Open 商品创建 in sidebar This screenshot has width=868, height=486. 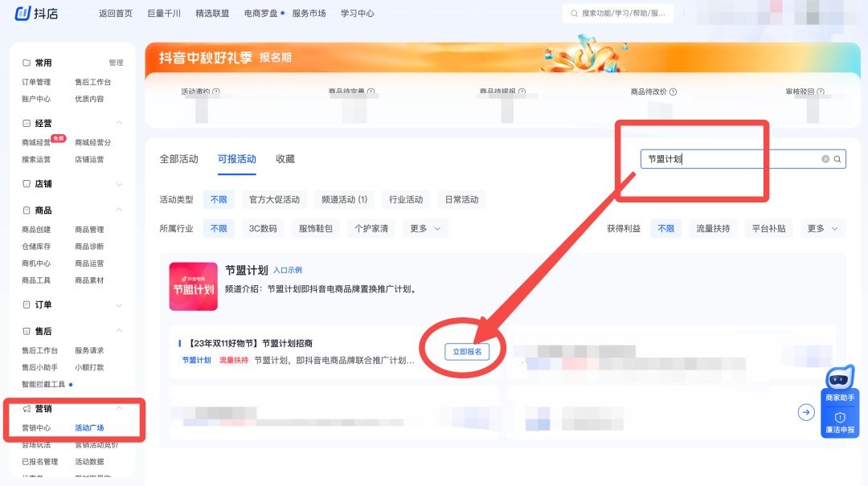pyautogui.click(x=36, y=229)
